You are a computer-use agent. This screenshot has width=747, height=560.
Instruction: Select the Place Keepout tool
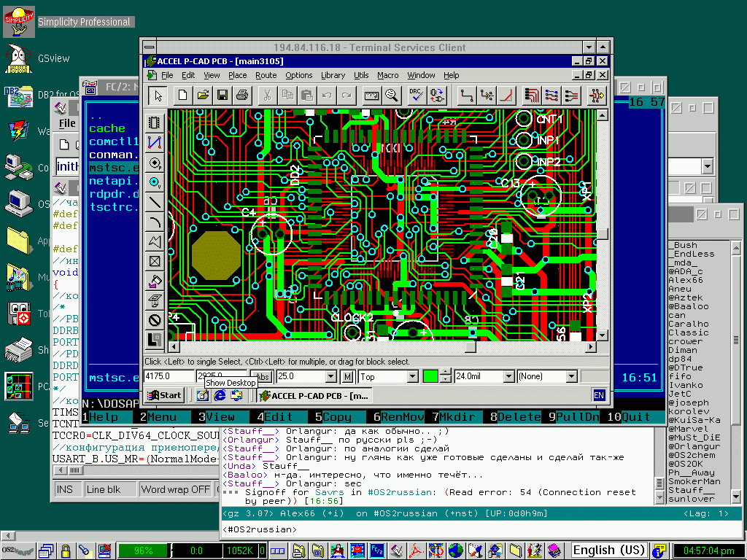(x=155, y=319)
